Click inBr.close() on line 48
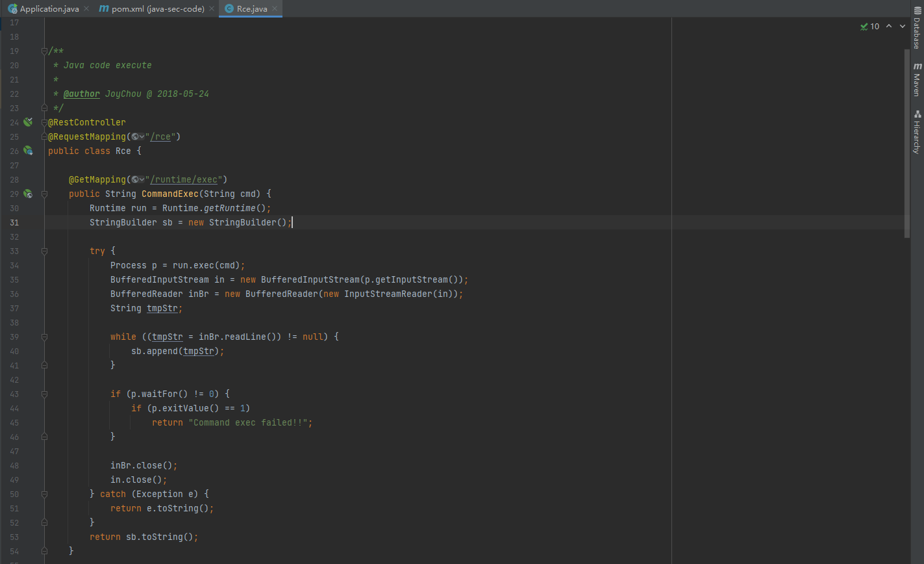Screen dimensions: 924x564 click(x=142, y=465)
